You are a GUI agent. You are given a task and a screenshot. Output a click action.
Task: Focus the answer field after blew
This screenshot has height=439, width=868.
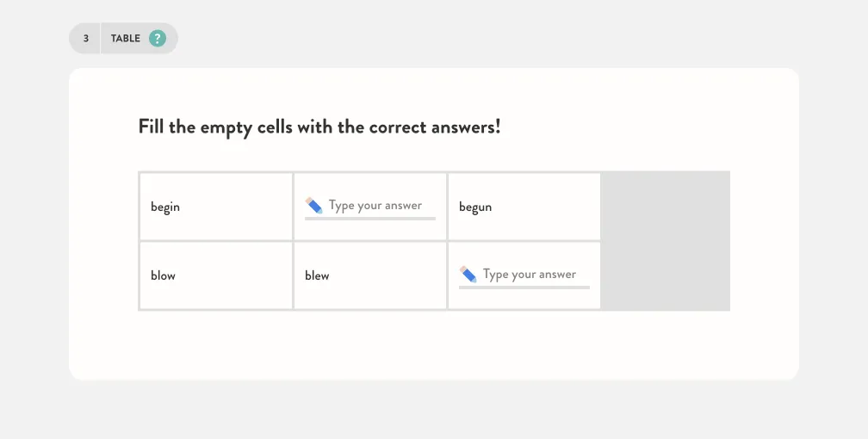(x=524, y=275)
